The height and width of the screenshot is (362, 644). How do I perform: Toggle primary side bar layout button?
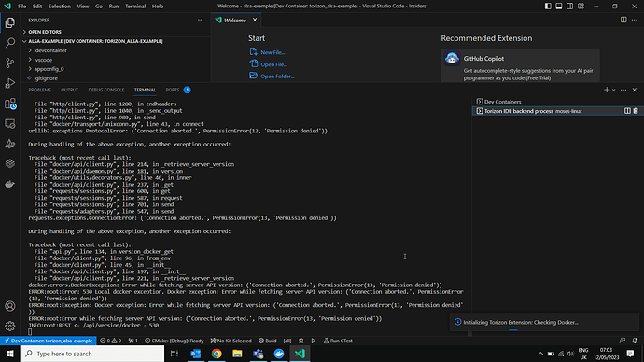coord(548,7)
